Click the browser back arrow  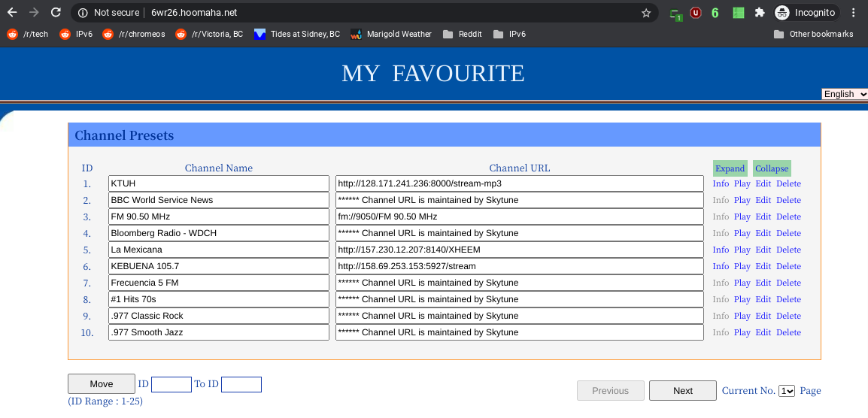click(x=12, y=13)
